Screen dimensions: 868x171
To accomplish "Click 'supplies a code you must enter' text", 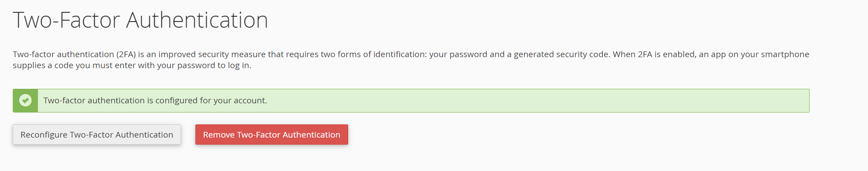I will pyautogui.click(x=74, y=65).
